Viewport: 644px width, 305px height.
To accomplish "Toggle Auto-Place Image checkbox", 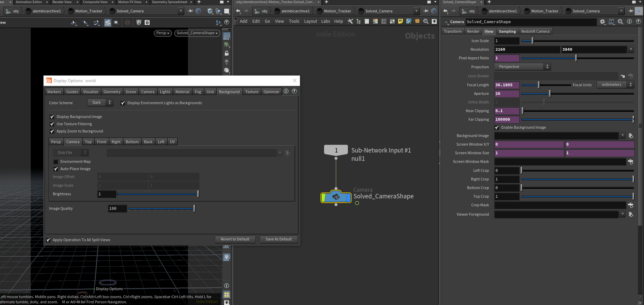I will click(x=56, y=169).
